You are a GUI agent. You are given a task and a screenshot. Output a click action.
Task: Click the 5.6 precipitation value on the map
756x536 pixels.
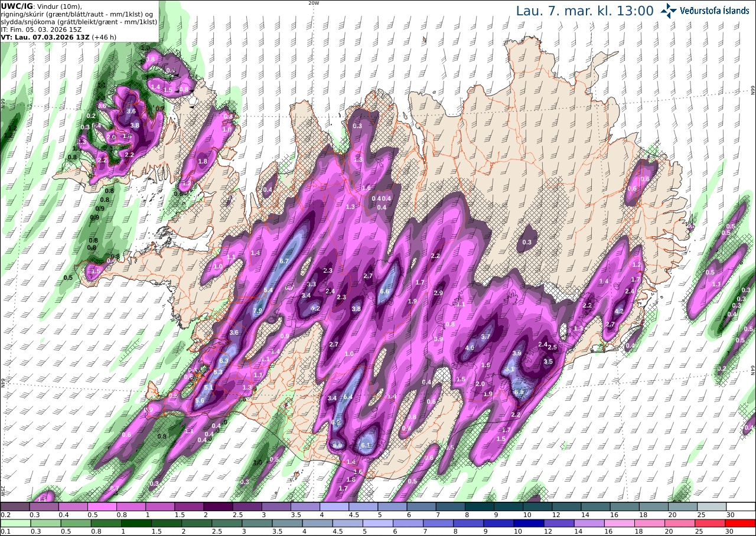[200, 401]
